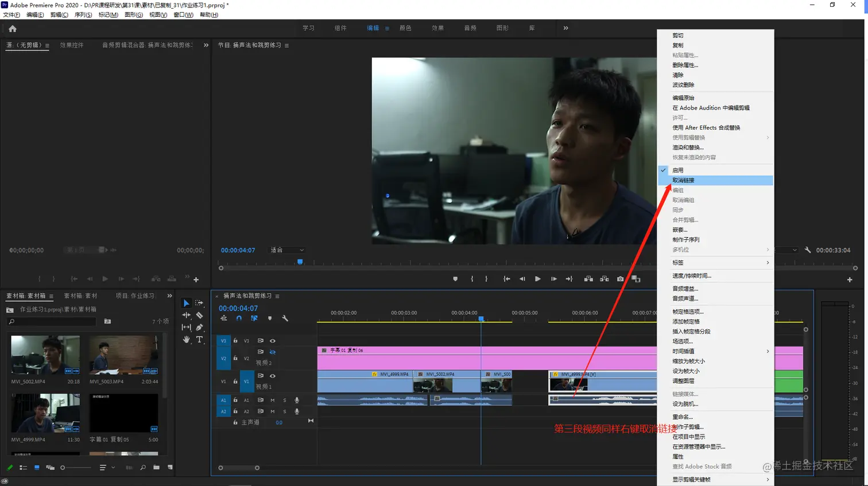The height and width of the screenshot is (486, 868).
Task: Open Program panel menu next to 节目 title
Action: click(286, 45)
